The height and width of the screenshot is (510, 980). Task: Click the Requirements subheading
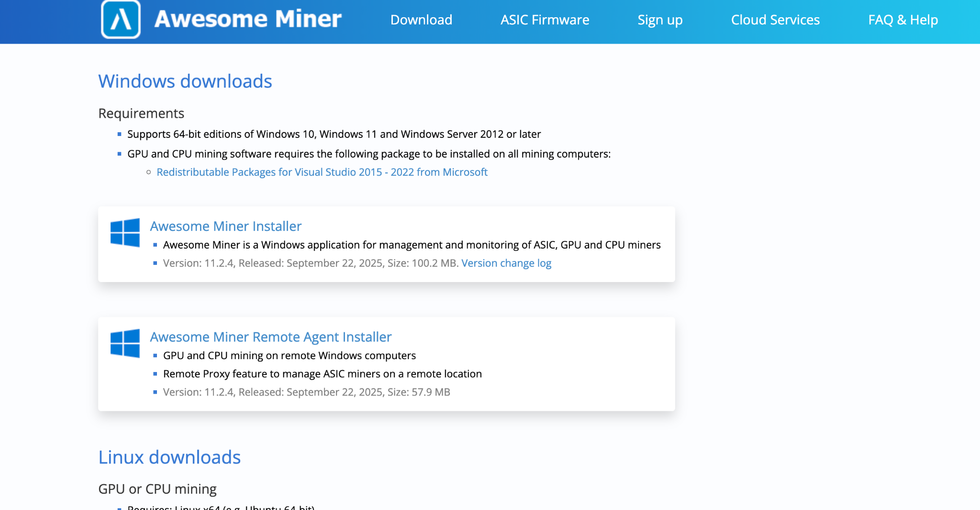pyautogui.click(x=141, y=113)
